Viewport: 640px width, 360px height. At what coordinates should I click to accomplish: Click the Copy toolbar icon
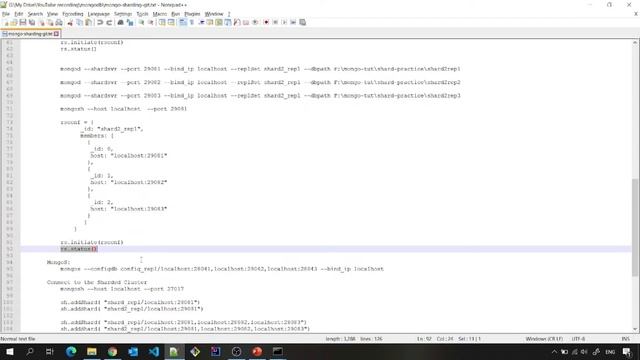[80, 22]
